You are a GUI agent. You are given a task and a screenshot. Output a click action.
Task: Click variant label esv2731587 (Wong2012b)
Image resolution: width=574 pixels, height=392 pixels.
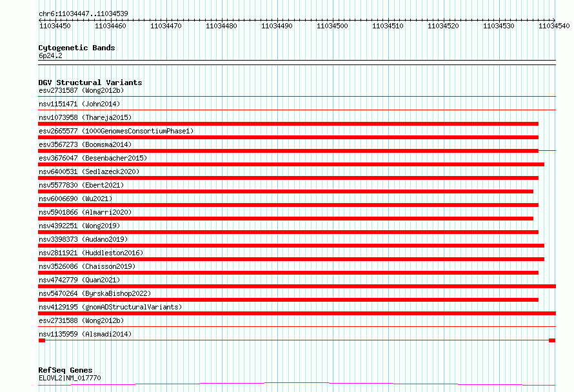pos(81,90)
